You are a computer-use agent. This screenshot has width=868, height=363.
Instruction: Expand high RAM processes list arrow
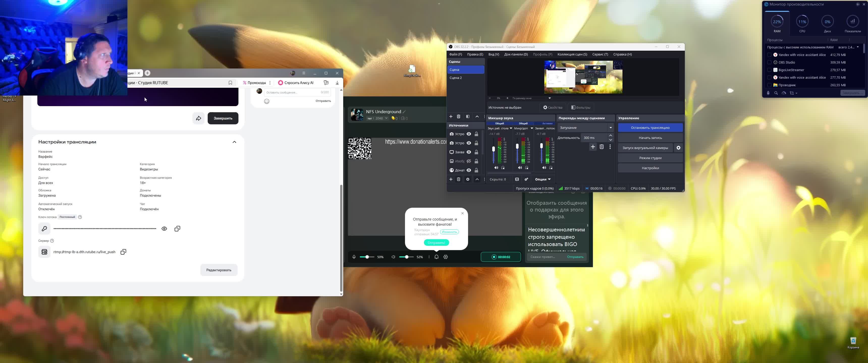point(858,47)
